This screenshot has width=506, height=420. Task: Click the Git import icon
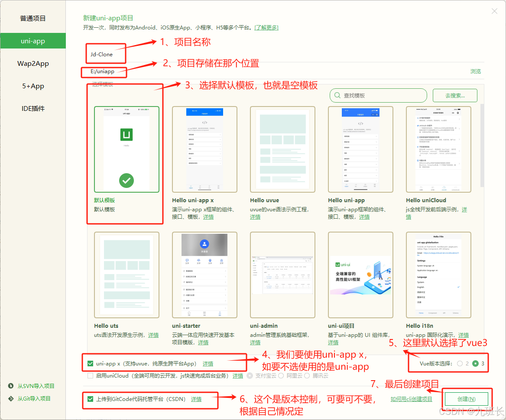tap(11, 398)
